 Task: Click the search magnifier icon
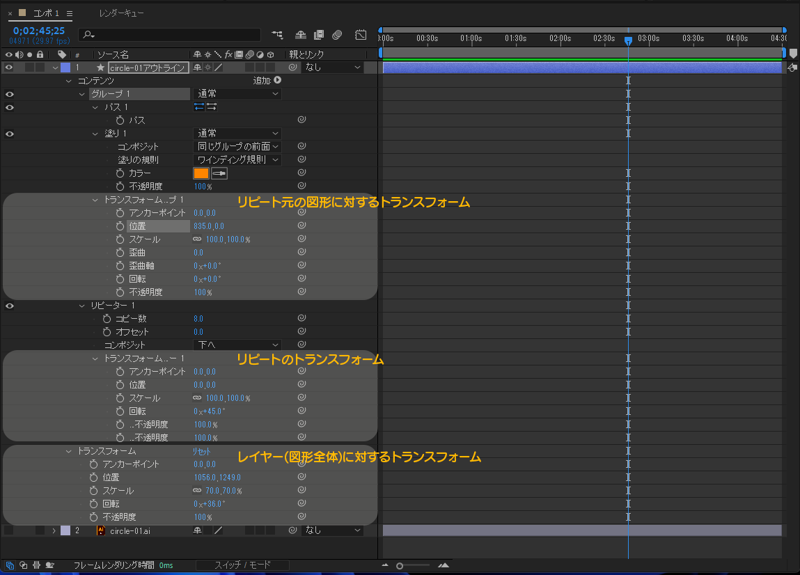(x=89, y=35)
